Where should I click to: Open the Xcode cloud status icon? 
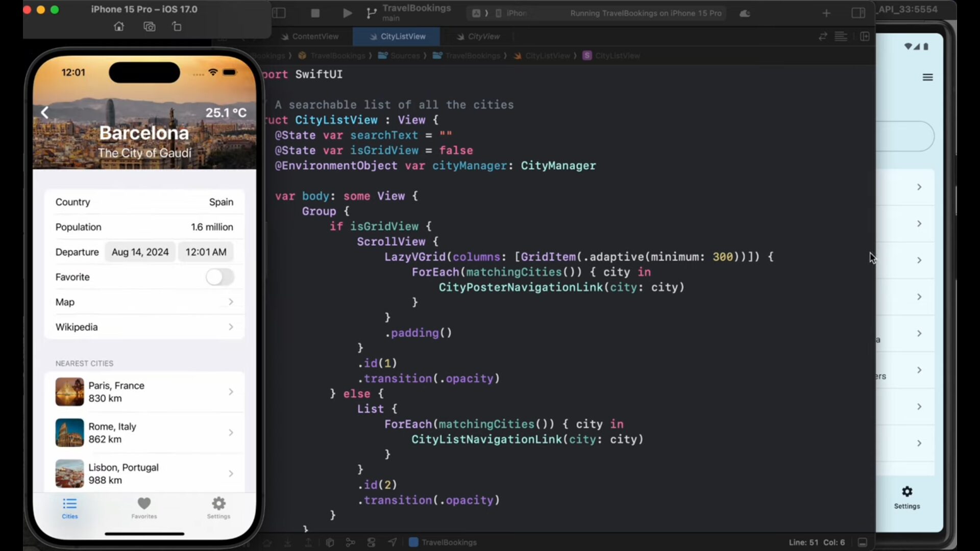745,13
